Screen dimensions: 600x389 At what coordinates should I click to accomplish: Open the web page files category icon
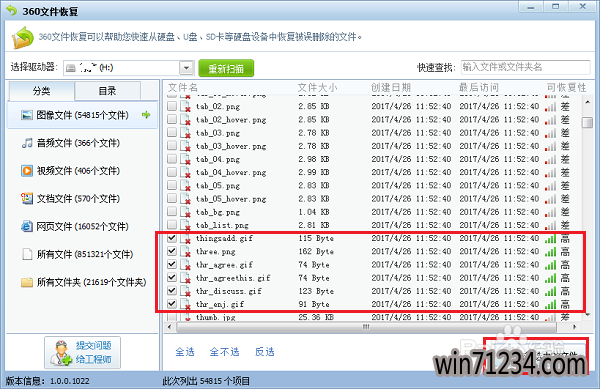tap(27, 226)
